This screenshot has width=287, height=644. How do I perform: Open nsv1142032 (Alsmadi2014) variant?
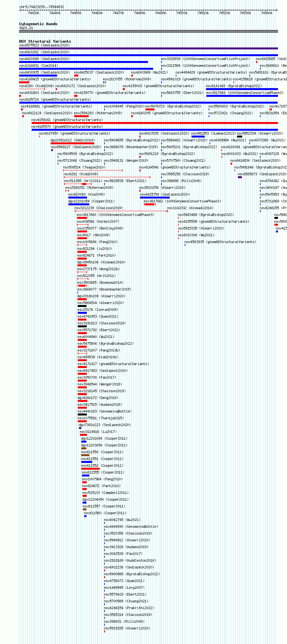click(x=190, y=208)
